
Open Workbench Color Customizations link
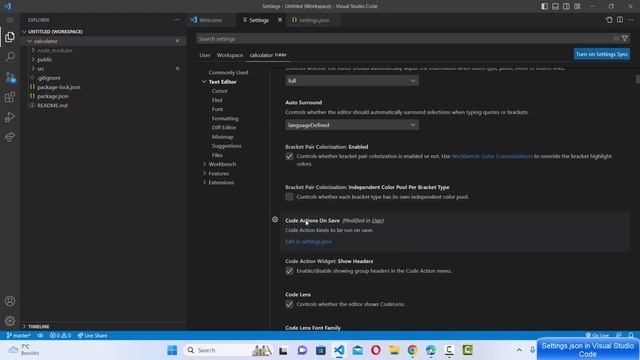pyautogui.click(x=492, y=156)
